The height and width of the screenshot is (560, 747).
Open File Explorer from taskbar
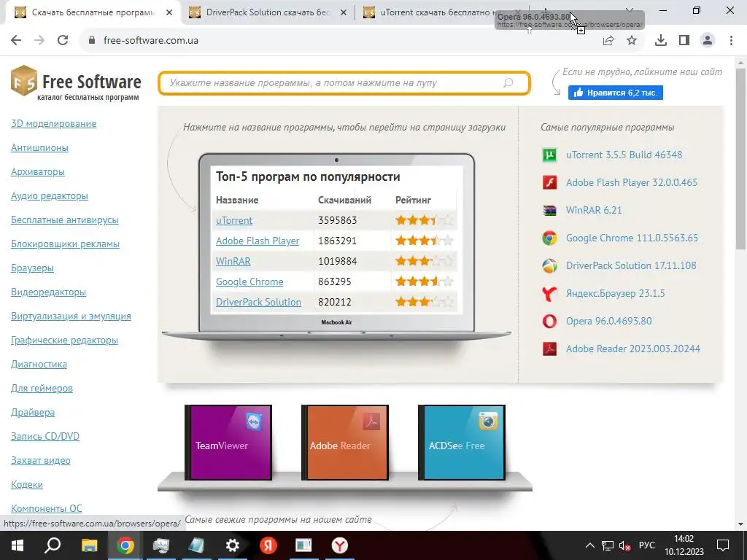click(x=89, y=545)
